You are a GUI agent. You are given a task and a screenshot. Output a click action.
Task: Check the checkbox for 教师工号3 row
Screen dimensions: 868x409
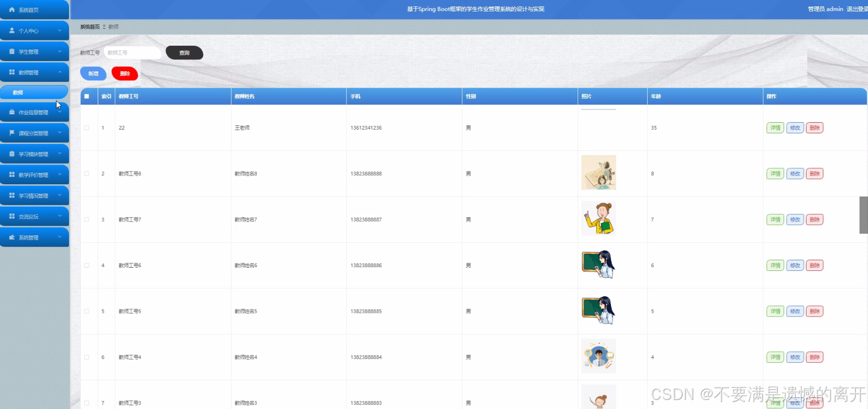point(87,403)
